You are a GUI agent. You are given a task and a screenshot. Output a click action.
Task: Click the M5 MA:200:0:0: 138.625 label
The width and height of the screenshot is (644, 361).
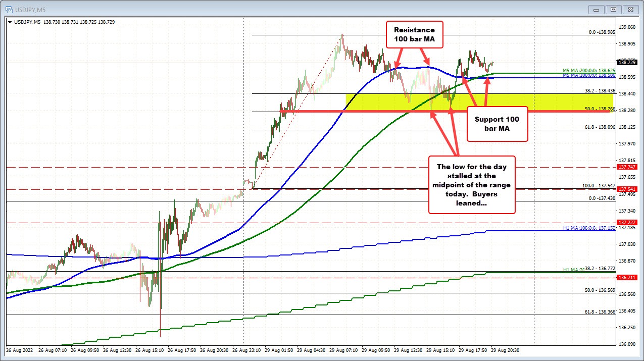[x=588, y=70]
